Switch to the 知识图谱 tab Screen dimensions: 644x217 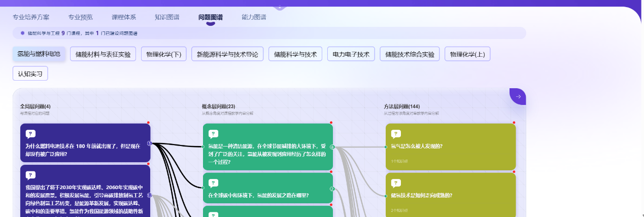tap(167, 17)
